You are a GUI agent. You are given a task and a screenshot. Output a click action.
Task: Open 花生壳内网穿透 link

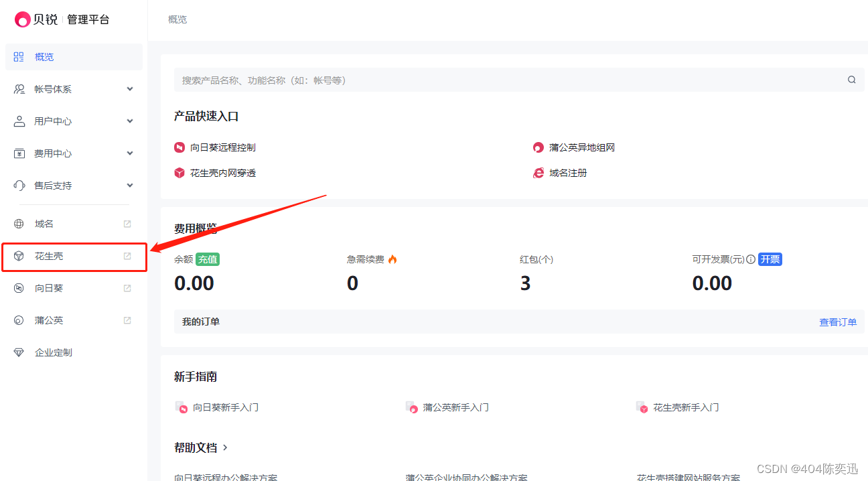pyautogui.click(x=223, y=173)
